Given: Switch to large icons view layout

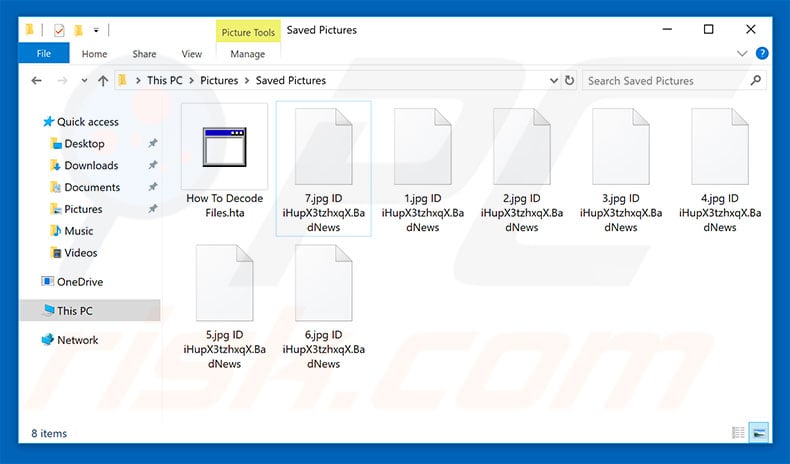Looking at the screenshot, I should (759, 432).
